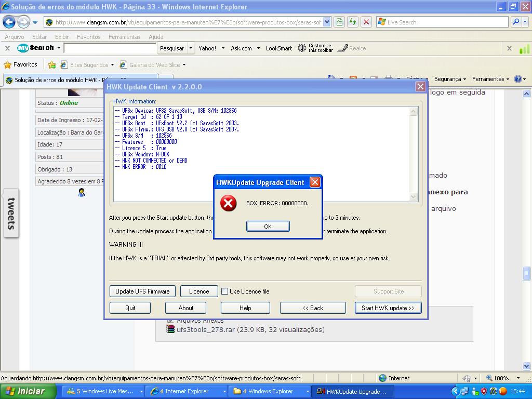Click the Quit button
Screen dimensions: 532x399
point(130,308)
